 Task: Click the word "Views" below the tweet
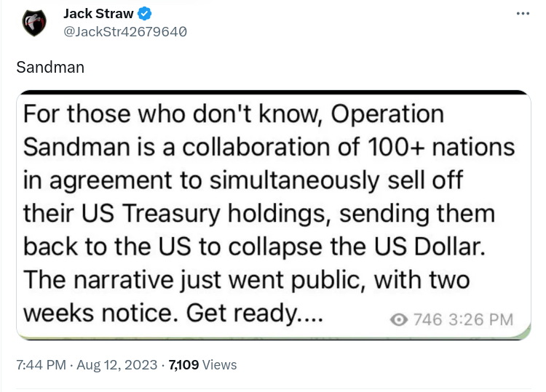click(x=219, y=364)
